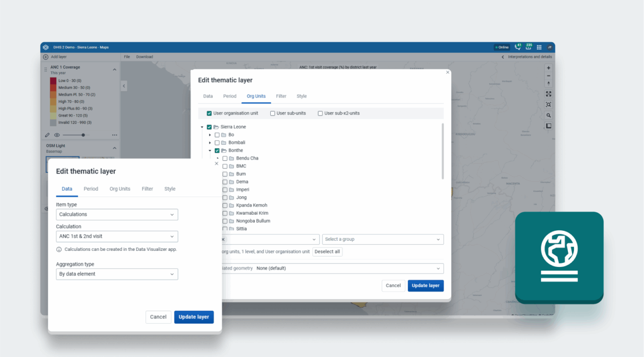Open the apps grid menu
Viewport: 644px width, 357px height.
coord(539,47)
